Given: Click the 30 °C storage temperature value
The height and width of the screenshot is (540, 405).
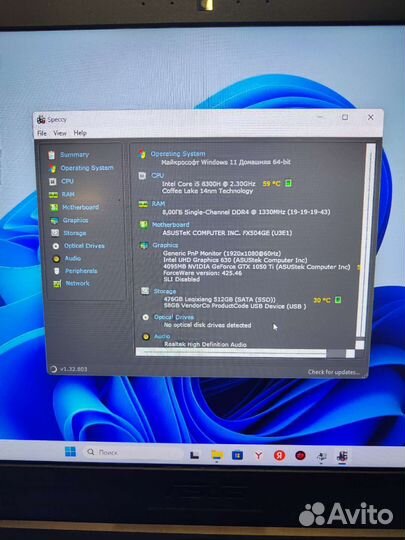Looking at the screenshot, I should pos(322,301).
